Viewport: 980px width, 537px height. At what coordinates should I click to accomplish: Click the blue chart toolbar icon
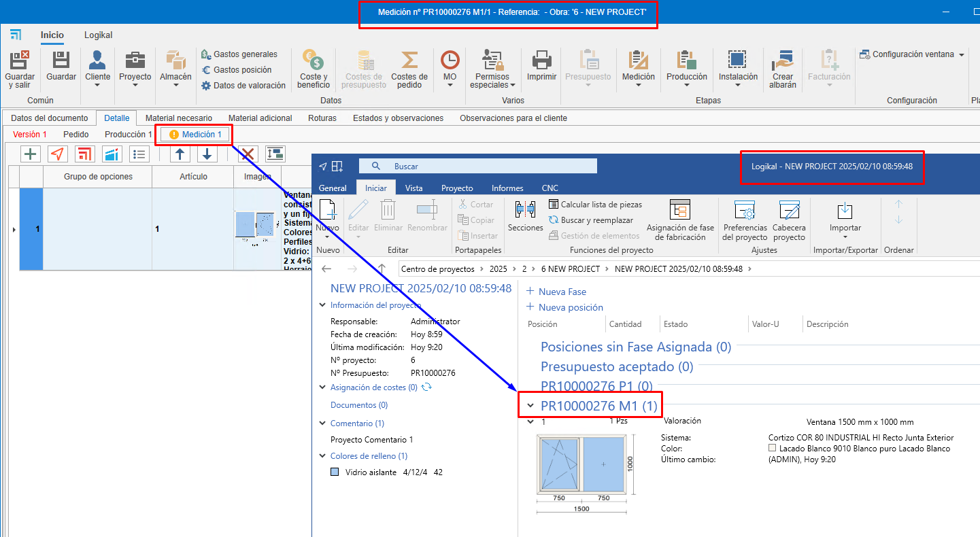(112, 154)
